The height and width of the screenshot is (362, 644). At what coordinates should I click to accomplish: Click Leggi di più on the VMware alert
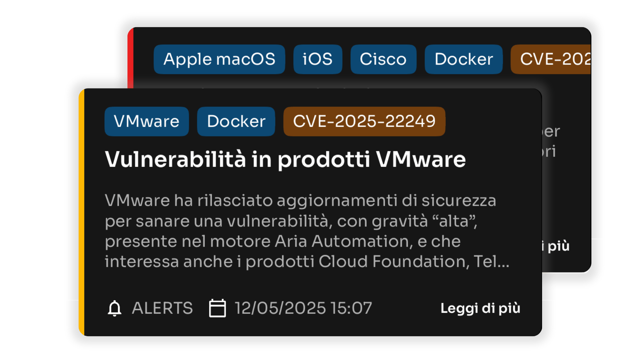pos(480,308)
